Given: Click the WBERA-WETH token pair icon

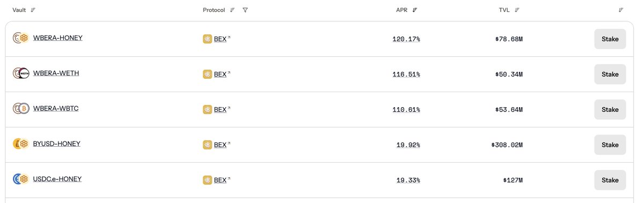Looking at the screenshot, I should [20, 73].
